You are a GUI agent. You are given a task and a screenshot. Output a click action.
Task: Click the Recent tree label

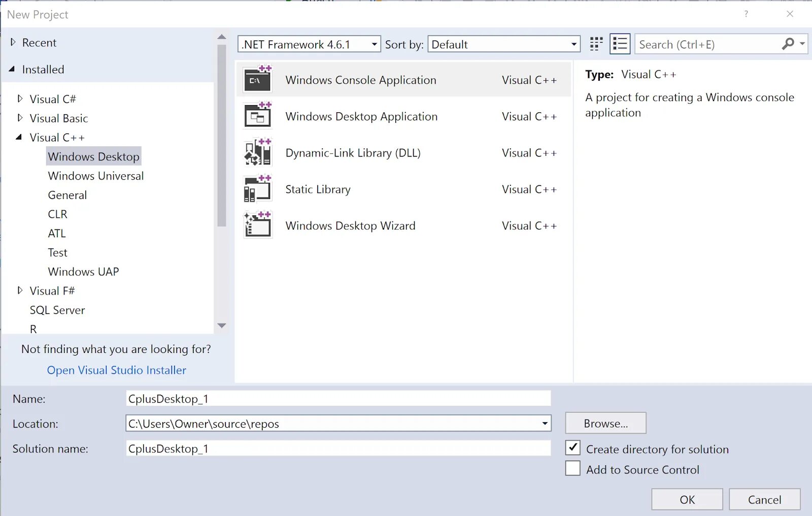(39, 43)
